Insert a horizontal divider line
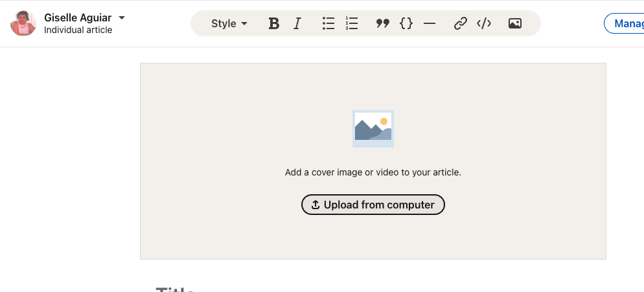644x292 pixels. click(x=430, y=24)
